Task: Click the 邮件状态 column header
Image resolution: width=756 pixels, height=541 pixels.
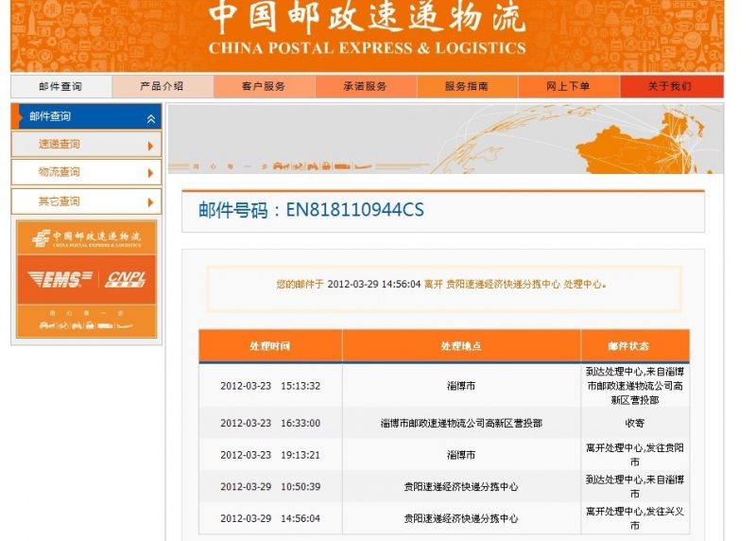Action: pyautogui.click(x=635, y=346)
